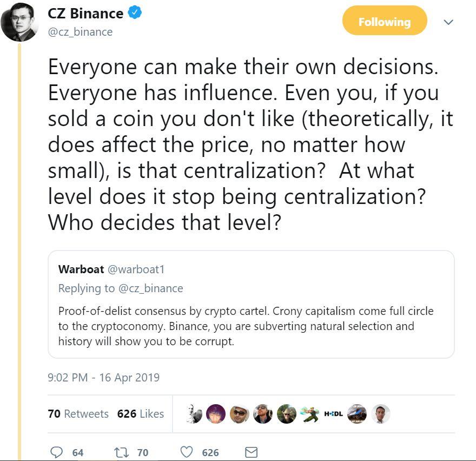Open the @cz_binance handle under the name
This screenshot has height=461, width=476.
coord(80,32)
